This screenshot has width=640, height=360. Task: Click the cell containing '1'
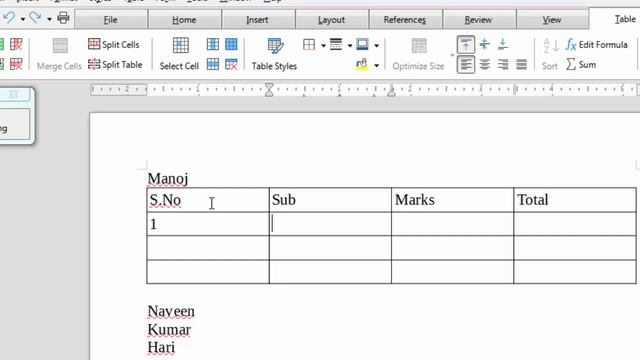coord(208,224)
